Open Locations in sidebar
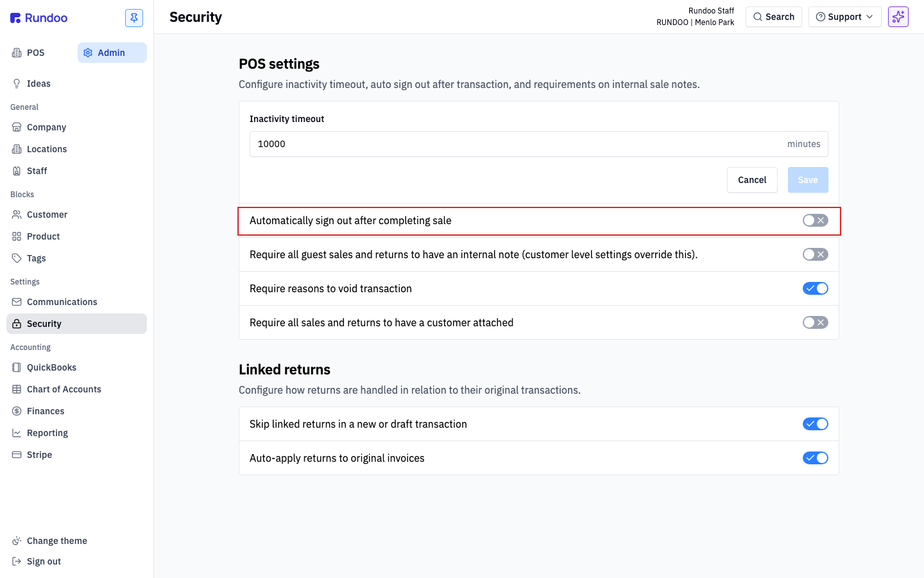924x578 pixels. coord(77,149)
